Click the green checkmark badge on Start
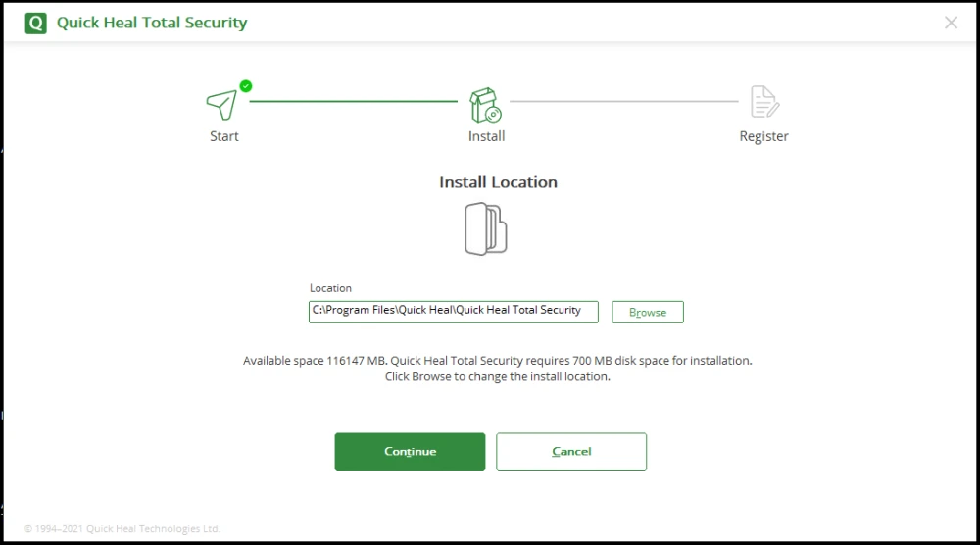 246,86
